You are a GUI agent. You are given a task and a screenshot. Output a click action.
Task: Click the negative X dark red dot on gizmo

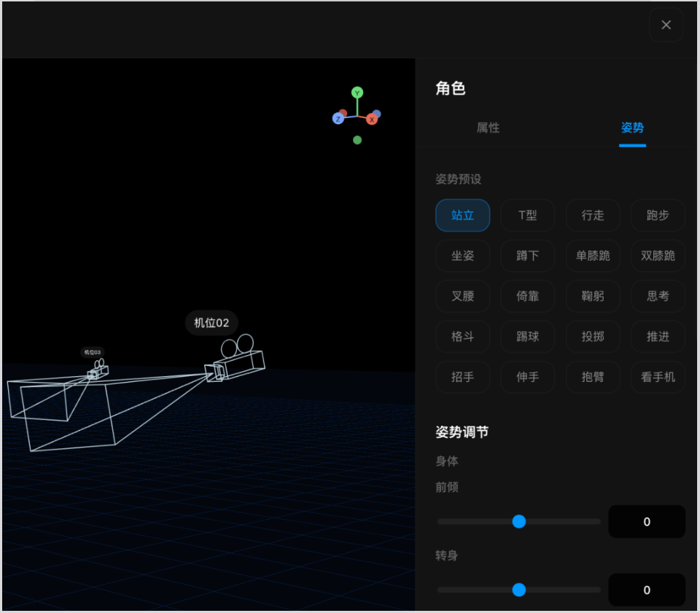[x=343, y=113]
